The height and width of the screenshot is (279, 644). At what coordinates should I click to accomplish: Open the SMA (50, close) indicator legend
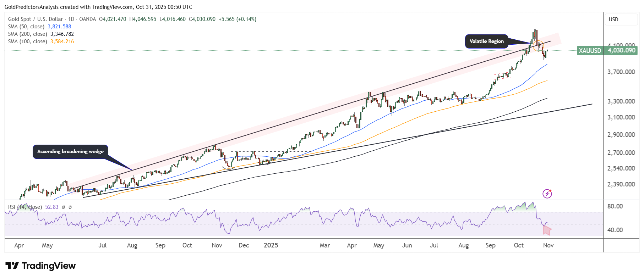(x=26, y=27)
